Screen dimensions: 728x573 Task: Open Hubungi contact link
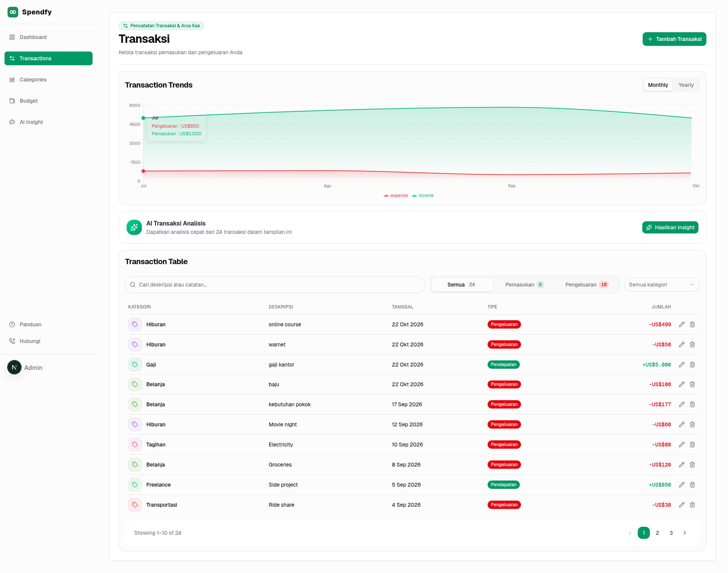[x=48, y=341]
